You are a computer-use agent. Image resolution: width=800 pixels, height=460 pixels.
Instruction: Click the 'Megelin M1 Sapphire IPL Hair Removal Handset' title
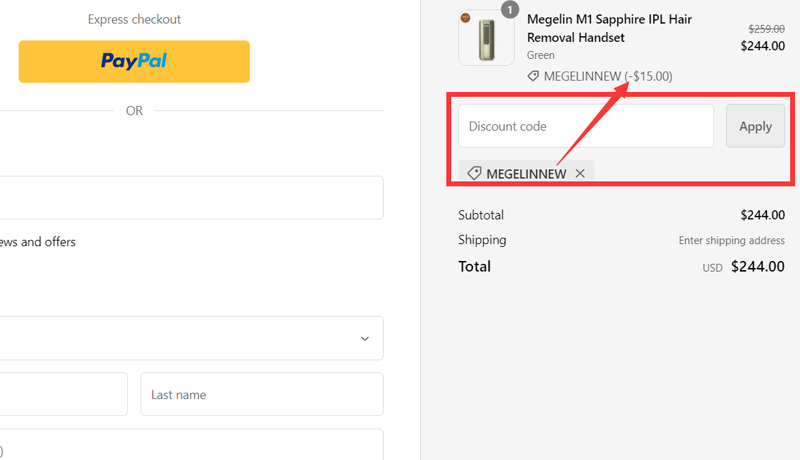coord(609,28)
